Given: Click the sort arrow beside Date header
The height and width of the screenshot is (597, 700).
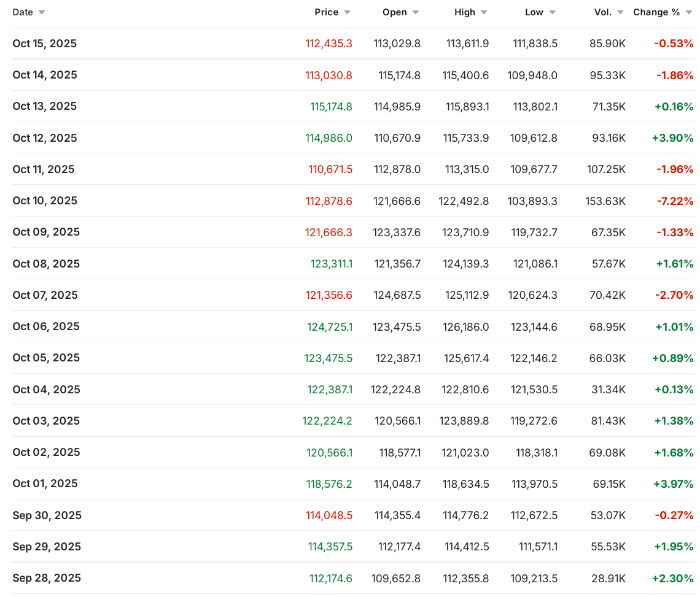Looking at the screenshot, I should tap(42, 13).
